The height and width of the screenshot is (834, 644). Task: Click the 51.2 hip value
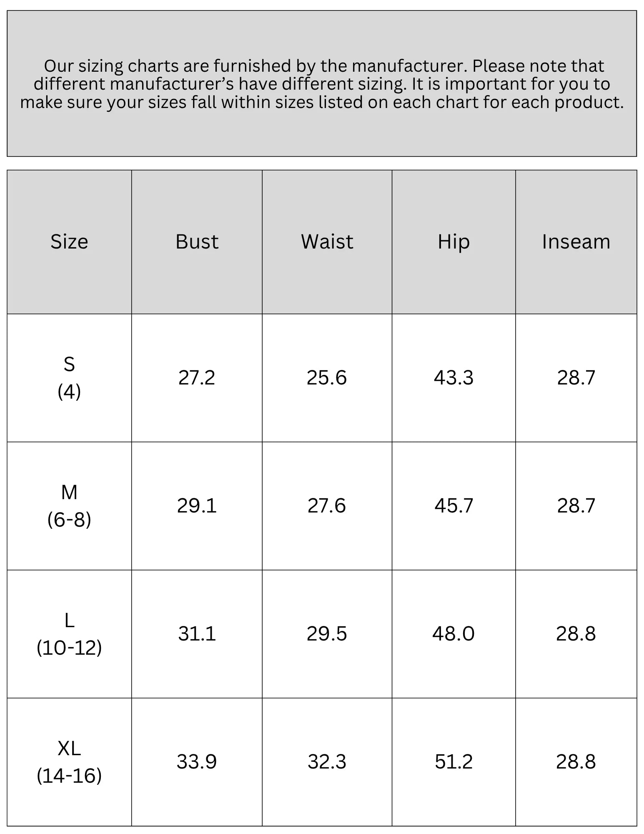(x=454, y=762)
